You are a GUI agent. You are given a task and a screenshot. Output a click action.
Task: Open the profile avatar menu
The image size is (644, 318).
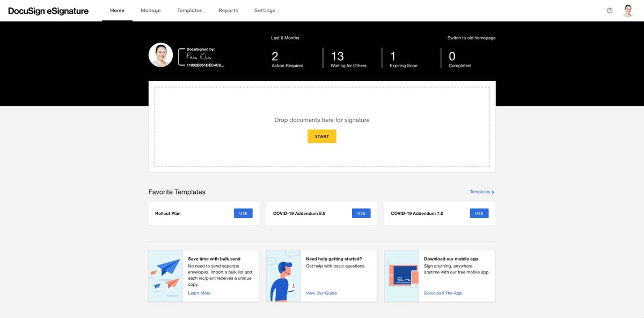pyautogui.click(x=627, y=10)
